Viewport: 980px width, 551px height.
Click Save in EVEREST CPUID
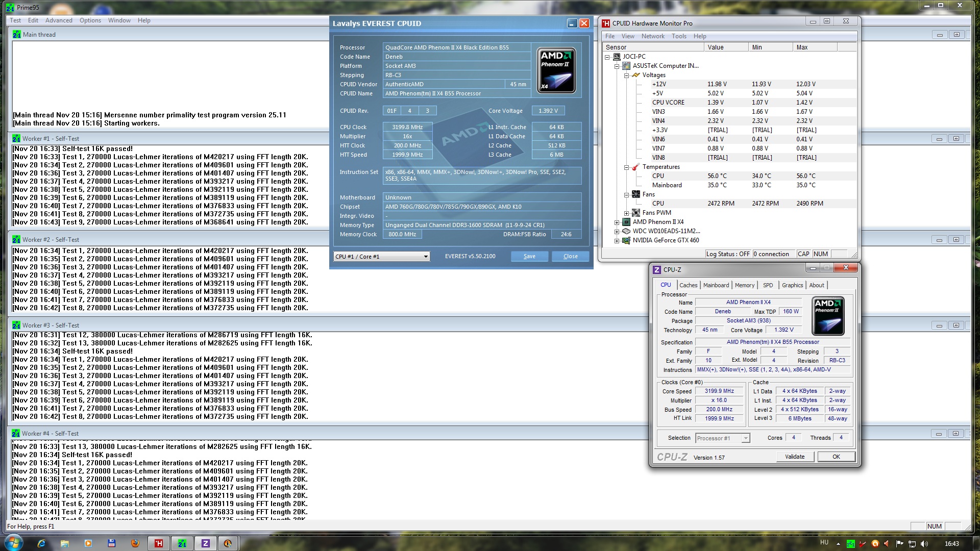pos(529,257)
